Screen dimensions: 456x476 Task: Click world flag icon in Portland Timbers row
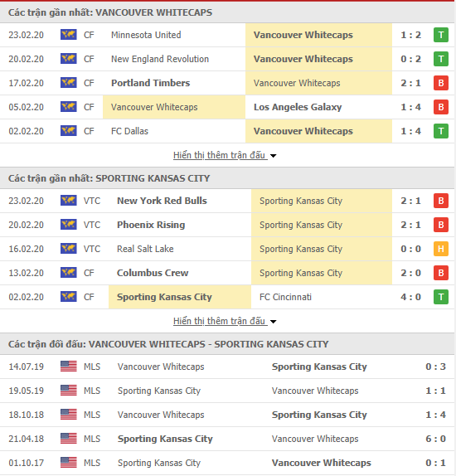(68, 83)
